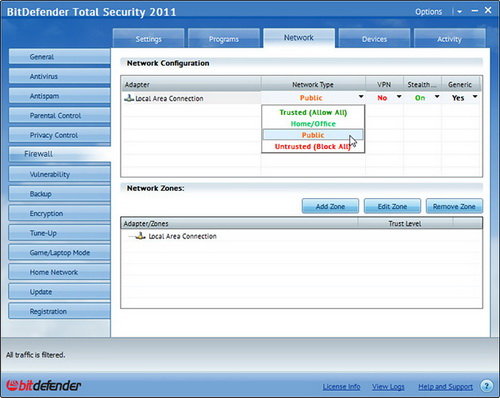Open the View Logs link

coord(388,387)
